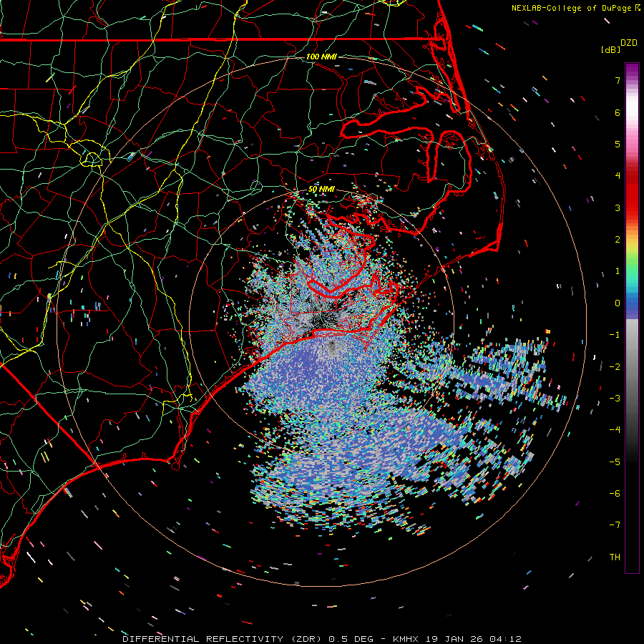Click the [dB] unit label
Image resolution: width=644 pixels, height=644 pixels.
point(610,50)
